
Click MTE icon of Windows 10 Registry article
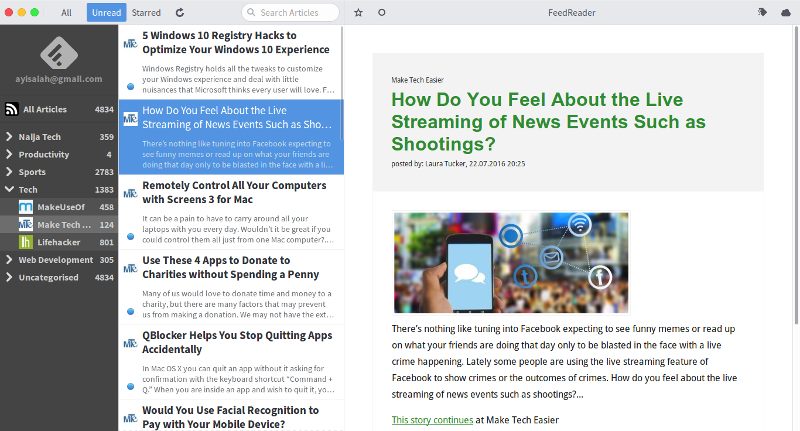point(130,44)
